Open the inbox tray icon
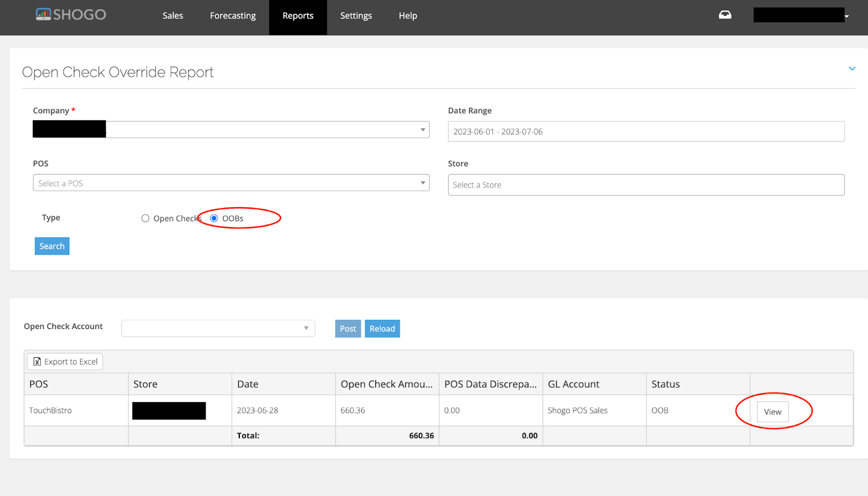Screen dimensions: 868x496 pos(725,15)
